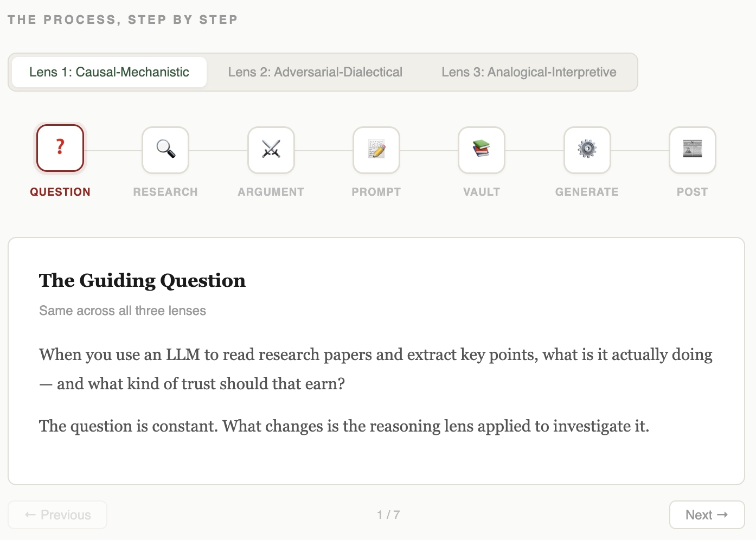The width and height of the screenshot is (756, 540).
Task: Click the 1 / 7 page indicator
Action: [388, 515]
